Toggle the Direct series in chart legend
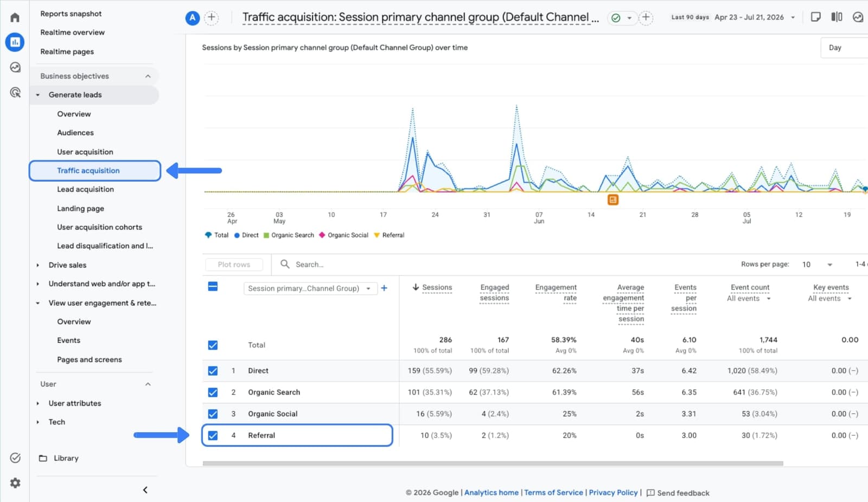Viewport: 868px width, 502px height. tap(246, 235)
